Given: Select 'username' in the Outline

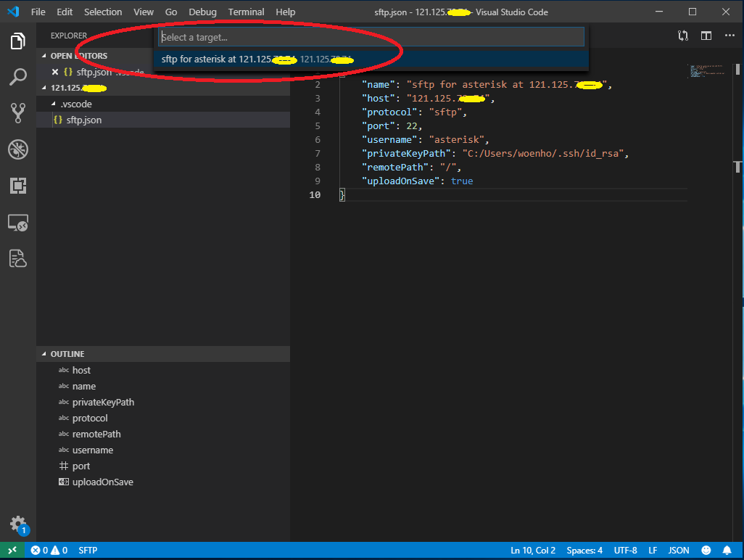Looking at the screenshot, I should (x=93, y=450).
